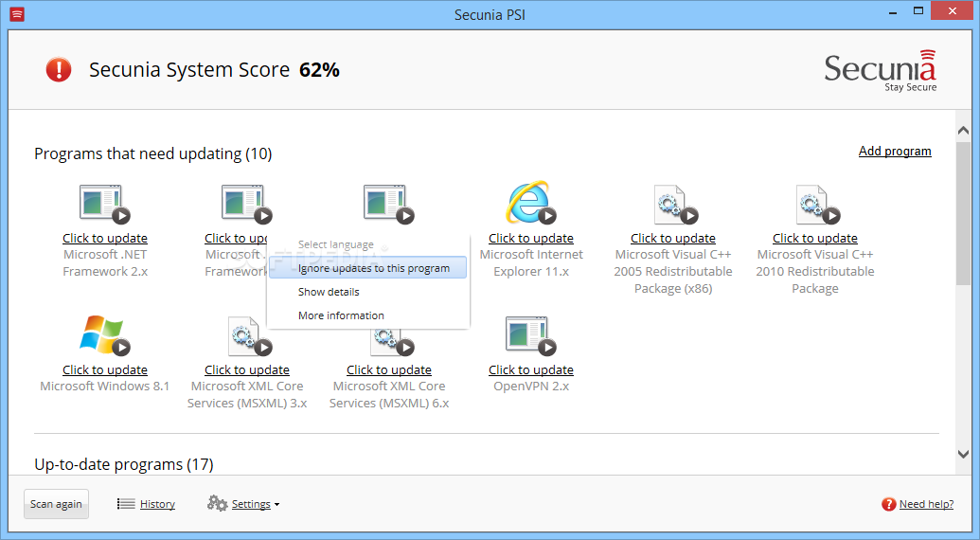Click update link for Microsoft Windows 8.1

pos(105,370)
